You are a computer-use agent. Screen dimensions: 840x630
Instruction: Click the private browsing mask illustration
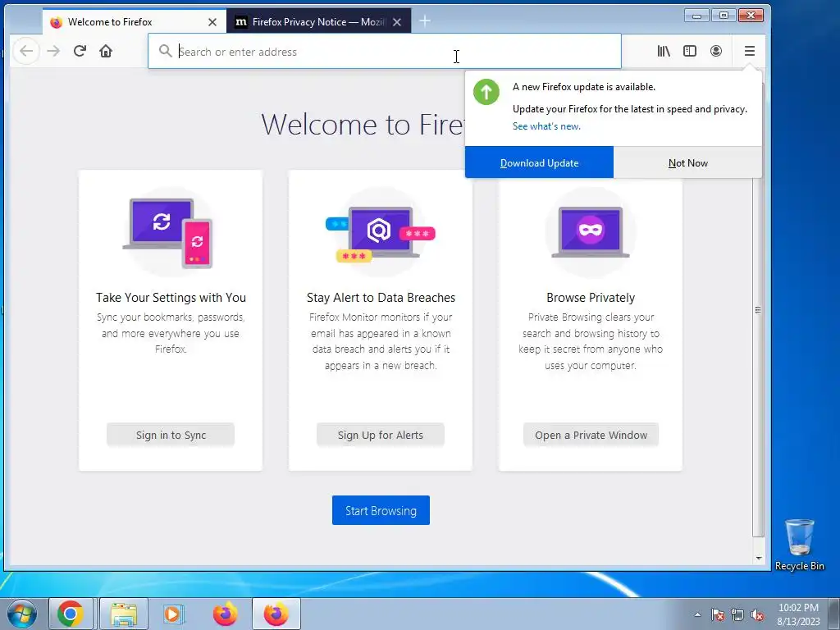[591, 232]
